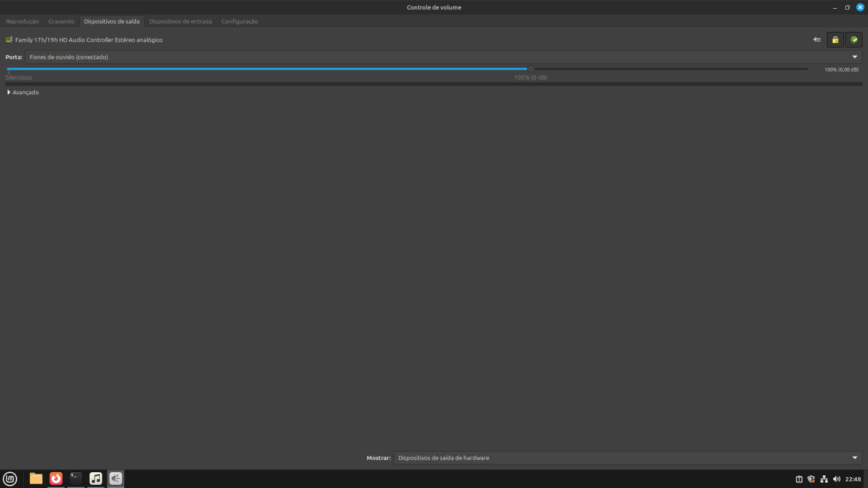This screenshot has width=868, height=488.
Task: Close the Controle de volume window
Action: (860, 8)
